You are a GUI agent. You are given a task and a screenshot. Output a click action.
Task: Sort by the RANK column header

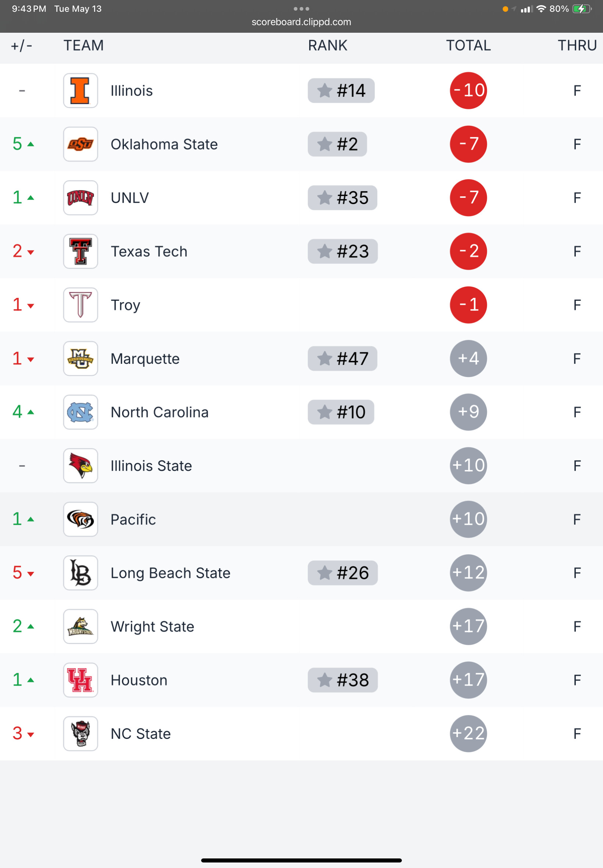click(x=328, y=46)
